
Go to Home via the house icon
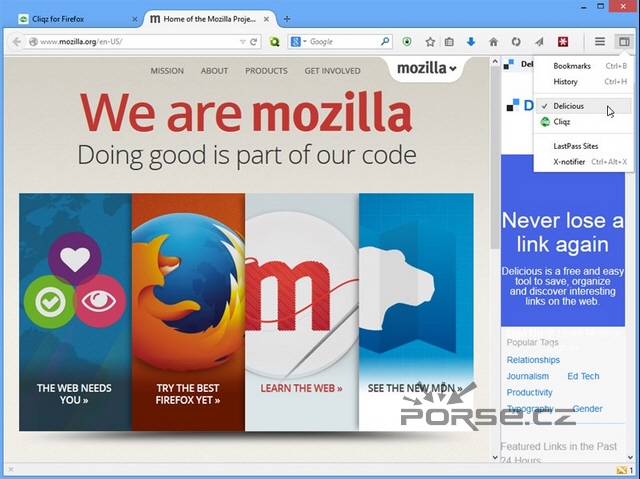[x=493, y=42]
